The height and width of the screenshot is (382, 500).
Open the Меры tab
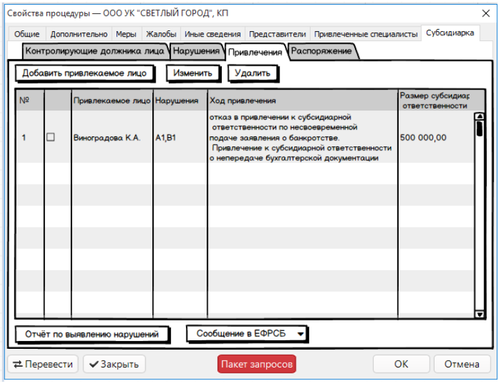click(126, 34)
